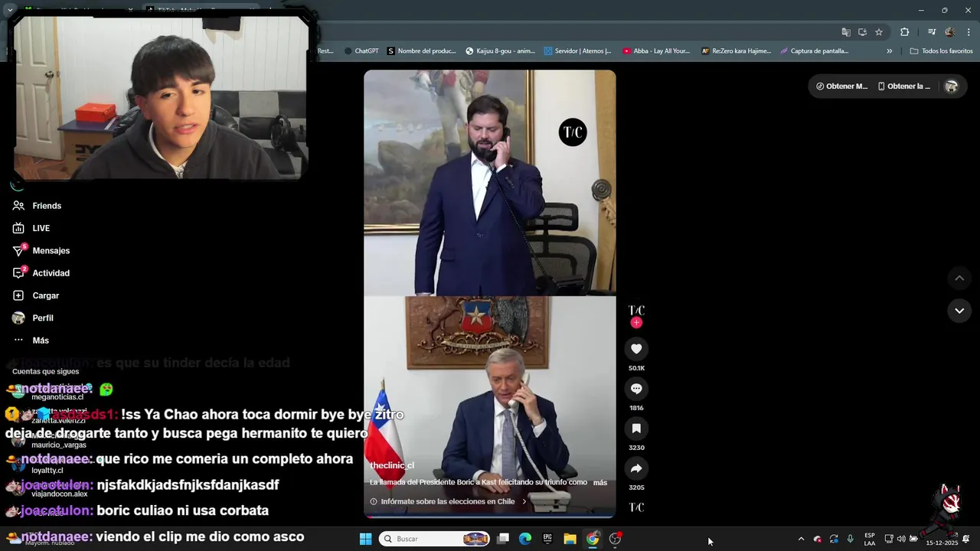Open the 'Infórmate sobre las elecciones en Chile' banner

click(x=449, y=502)
